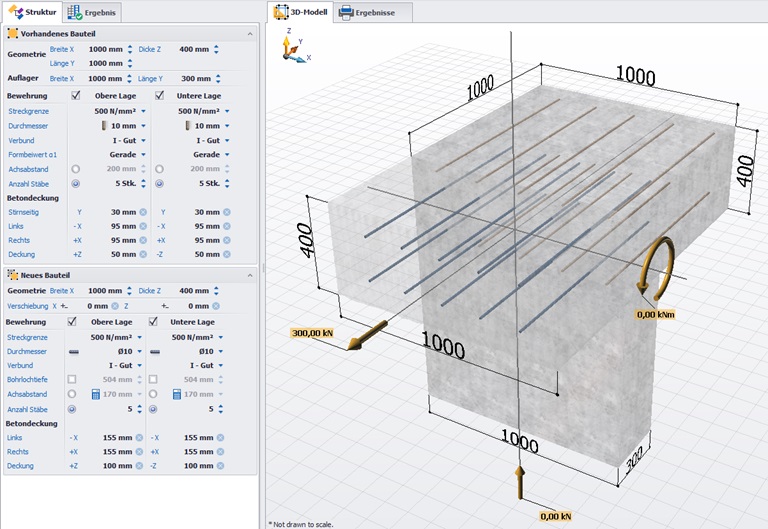Select Anzahl Stäbe radio for new Untere Lage

pyautogui.click(x=153, y=409)
